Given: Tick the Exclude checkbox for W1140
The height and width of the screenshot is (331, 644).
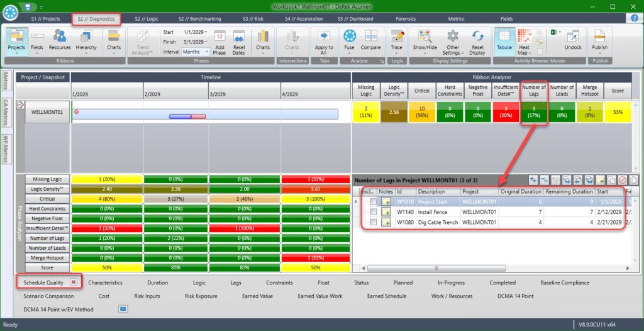Looking at the screenshot, I should 373,212.
